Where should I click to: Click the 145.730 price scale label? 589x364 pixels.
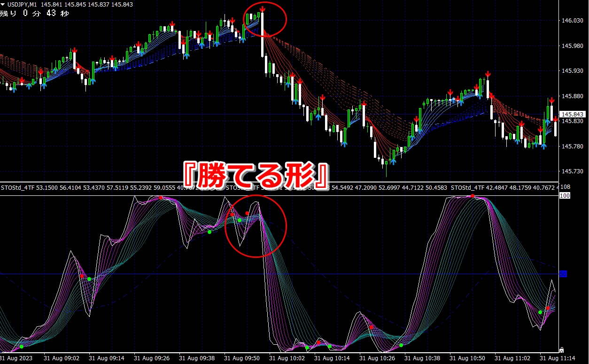click(572, 171)
